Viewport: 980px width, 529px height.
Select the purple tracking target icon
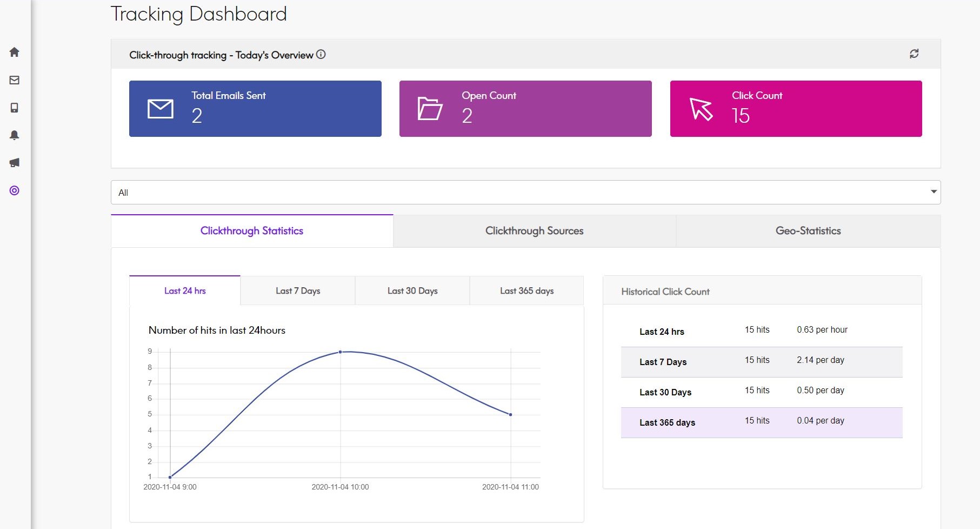[15, 190]
